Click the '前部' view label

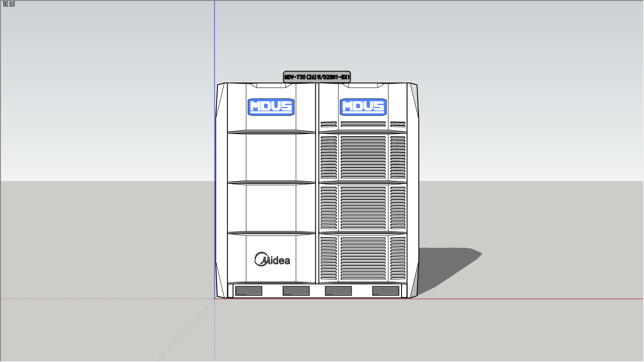(9, 4)
